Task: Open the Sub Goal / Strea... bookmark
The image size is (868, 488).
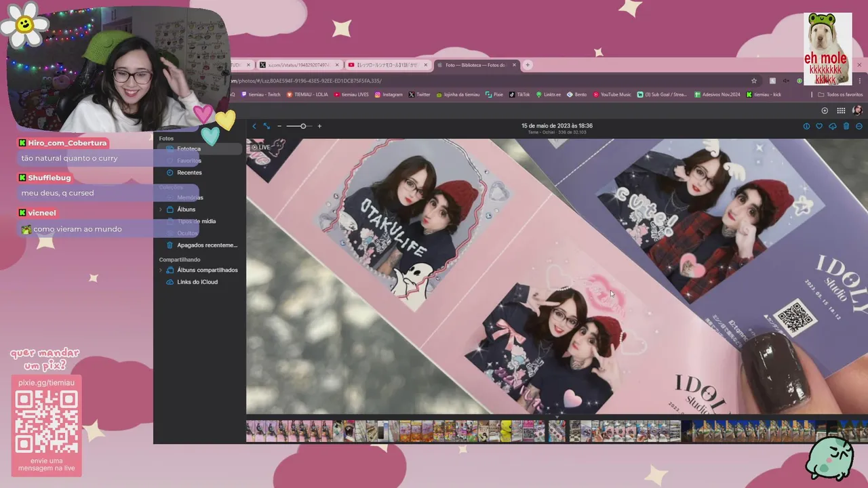Action: pyautogui.click(x=662, y=95)
